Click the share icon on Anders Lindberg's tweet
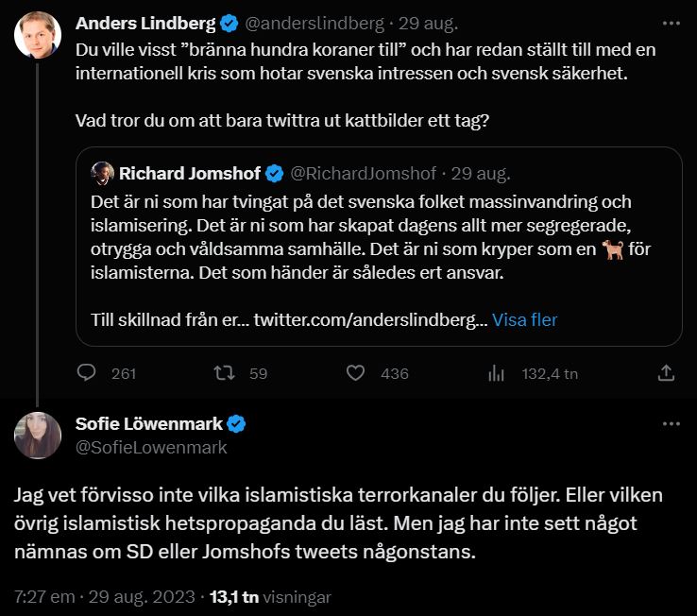 667,373
